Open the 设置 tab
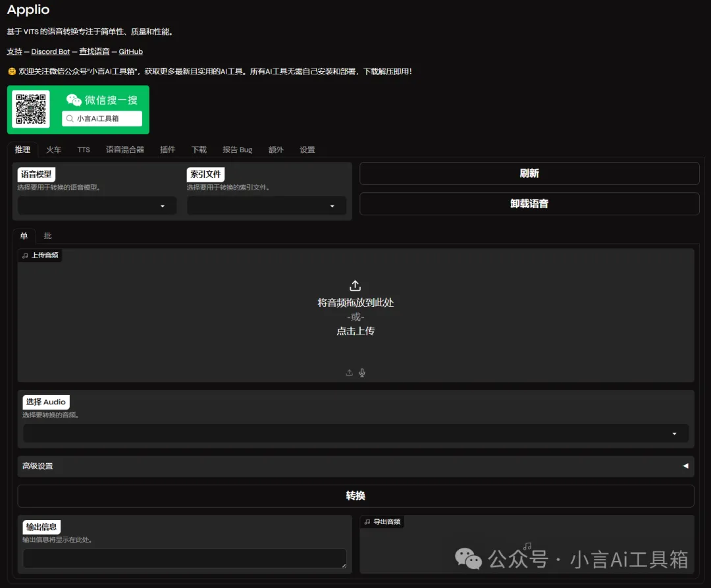Viewport: 711px width, 588px height. (307, 149)
